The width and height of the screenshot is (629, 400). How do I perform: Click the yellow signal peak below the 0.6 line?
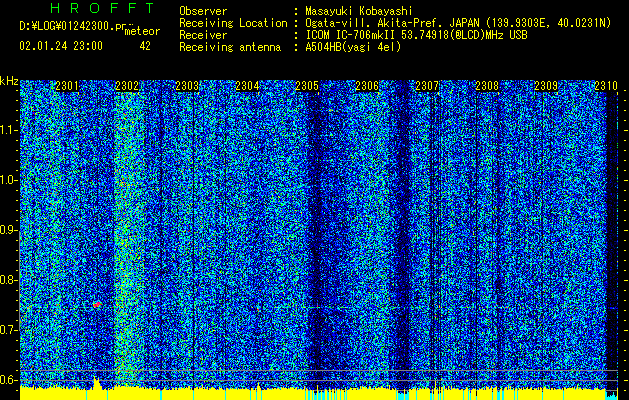coord(96,382)
